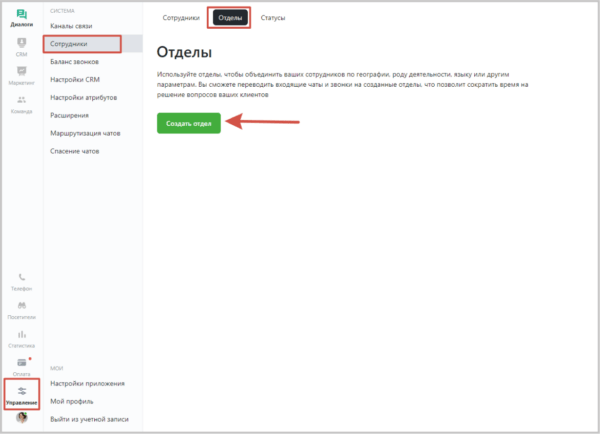The width and height of the screenshot is (600, 434).
Task: Click the Создать отдел green button
Action: (189, 123)
